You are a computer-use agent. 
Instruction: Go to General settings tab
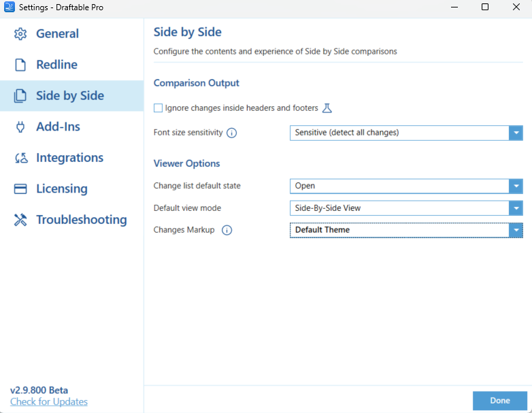pos(71,33)
